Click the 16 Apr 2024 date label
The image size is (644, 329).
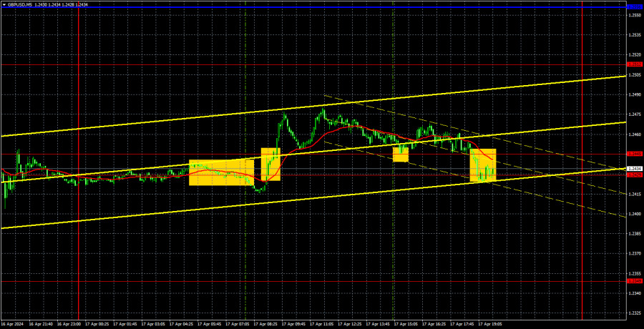tap(12, 324)
